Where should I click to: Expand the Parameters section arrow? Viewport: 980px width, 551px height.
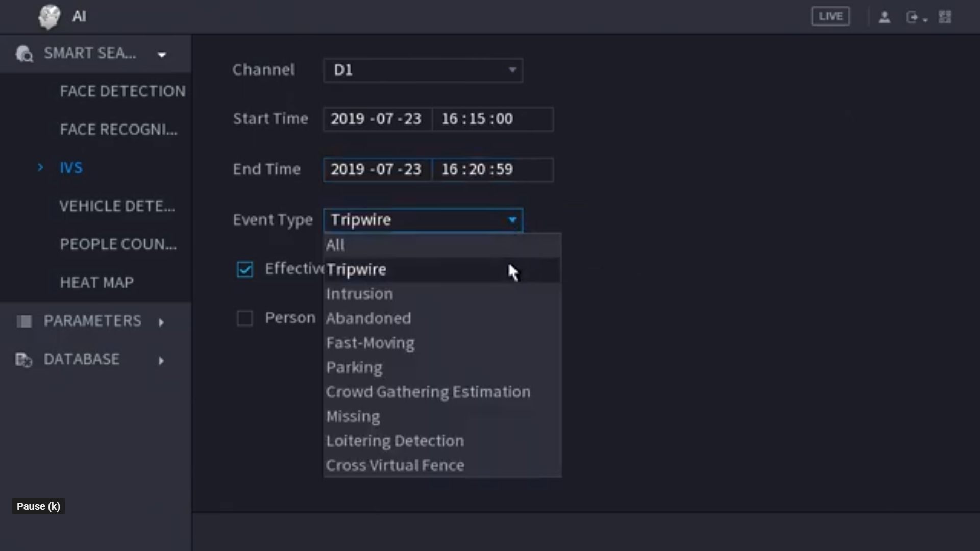161,322
